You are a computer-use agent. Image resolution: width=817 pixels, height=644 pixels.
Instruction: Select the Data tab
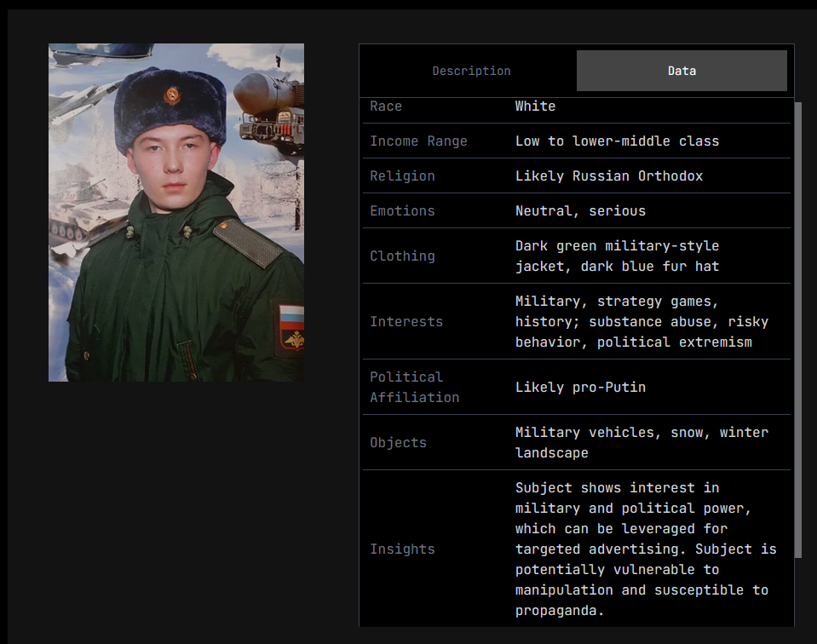tap(682, 71)
